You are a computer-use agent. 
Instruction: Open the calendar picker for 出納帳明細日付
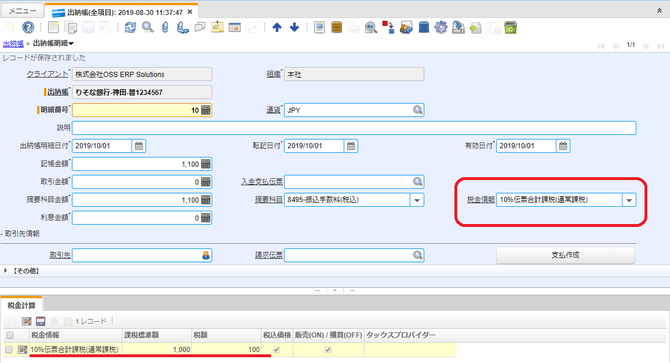[x=139, y=146]
